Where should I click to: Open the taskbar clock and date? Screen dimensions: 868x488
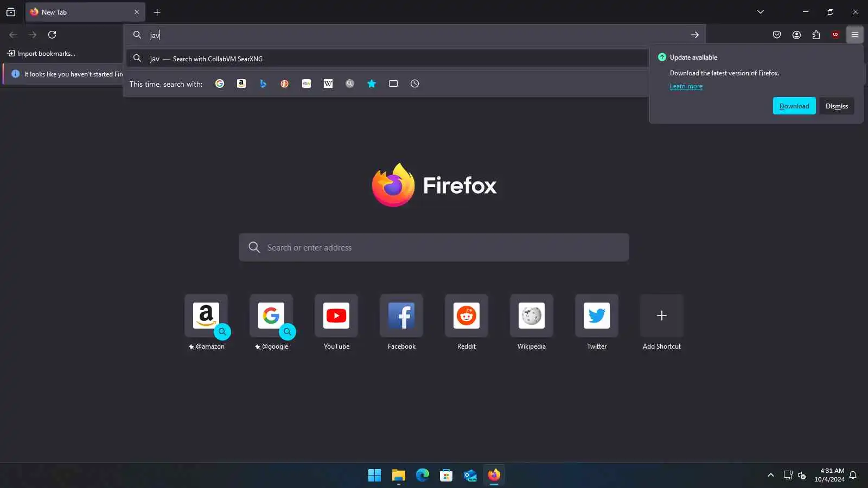pos(829,475)
